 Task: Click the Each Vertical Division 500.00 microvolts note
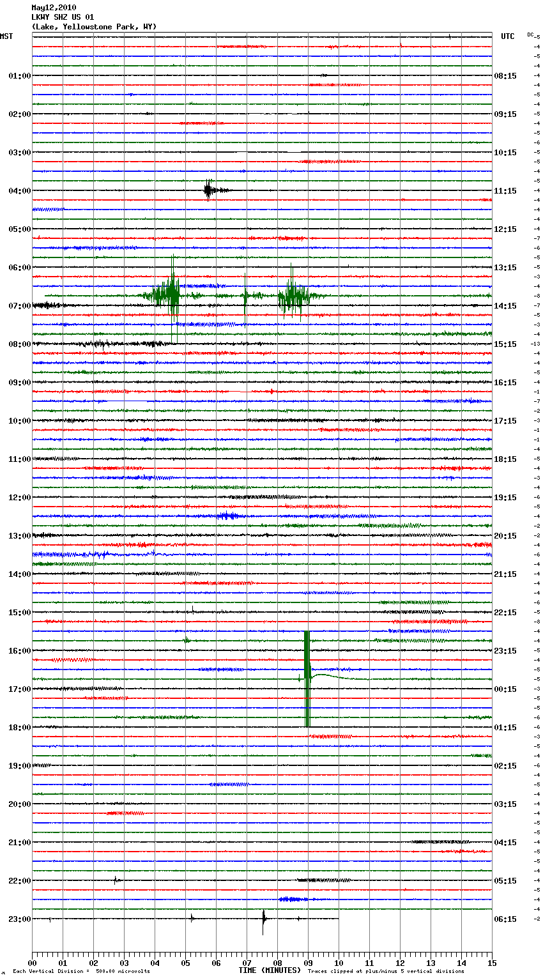81,972
